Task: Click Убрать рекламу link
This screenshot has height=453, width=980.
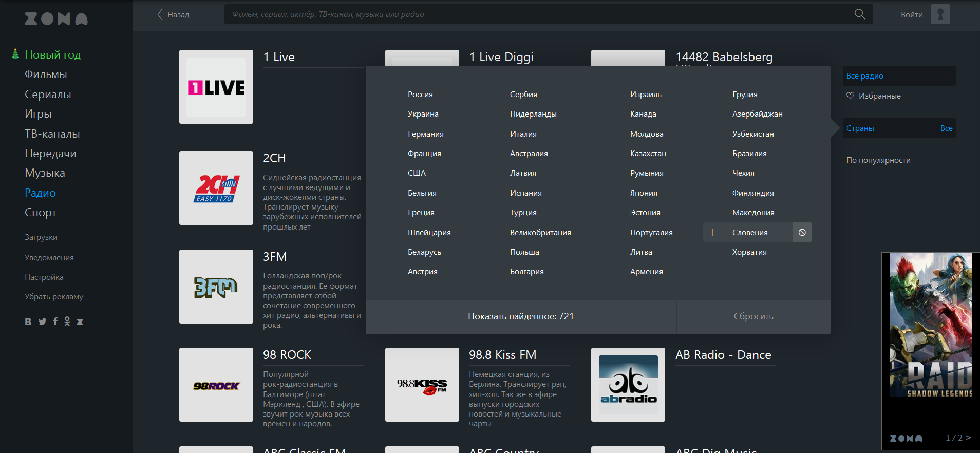Action: [x=54, y=297]
